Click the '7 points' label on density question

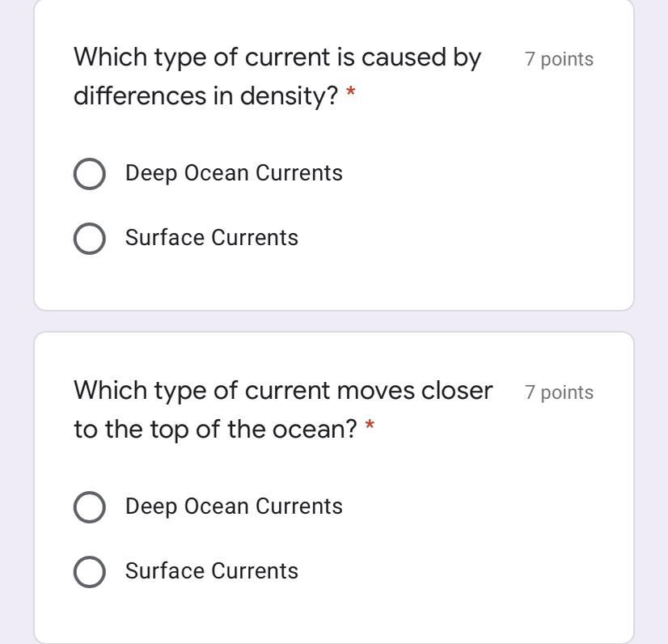pyautogui.click(x=559, y=59)
